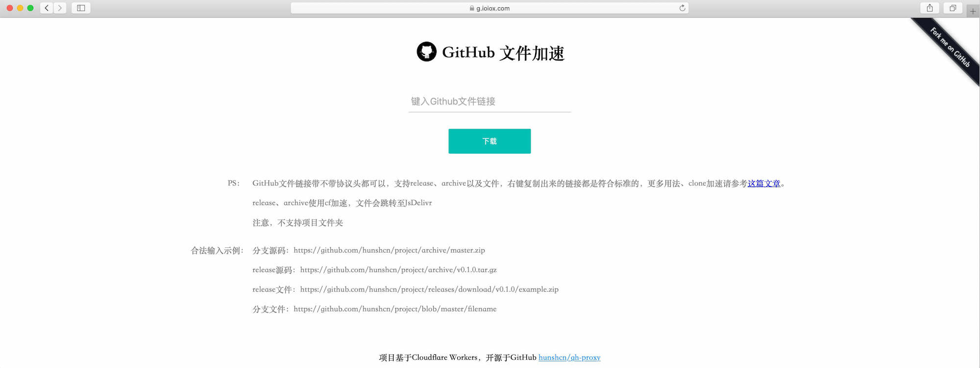Click the archive/master.zip example URL
The height and width of the screenshot is (368, 980).
390,250
